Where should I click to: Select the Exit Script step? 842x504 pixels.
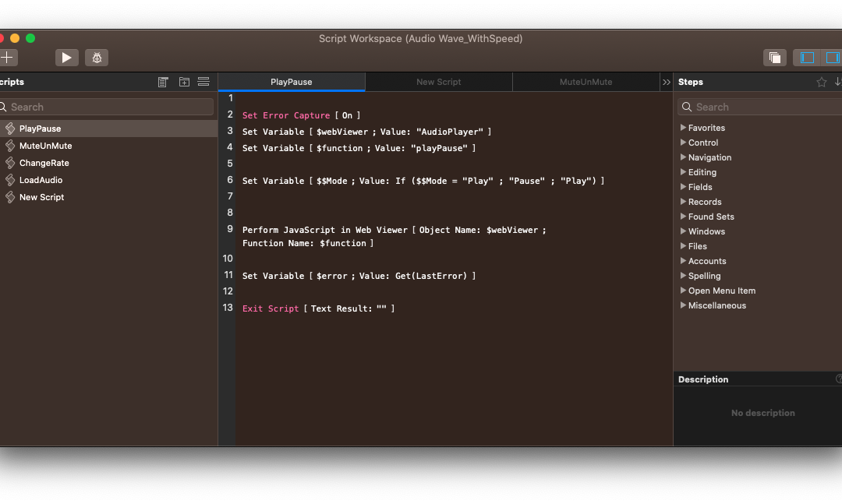point(318,308)
